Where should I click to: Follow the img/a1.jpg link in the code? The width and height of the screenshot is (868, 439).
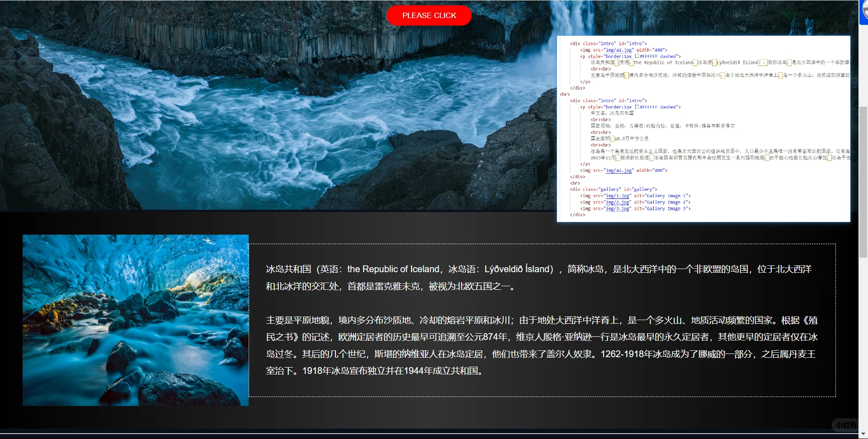click(619, 50)
